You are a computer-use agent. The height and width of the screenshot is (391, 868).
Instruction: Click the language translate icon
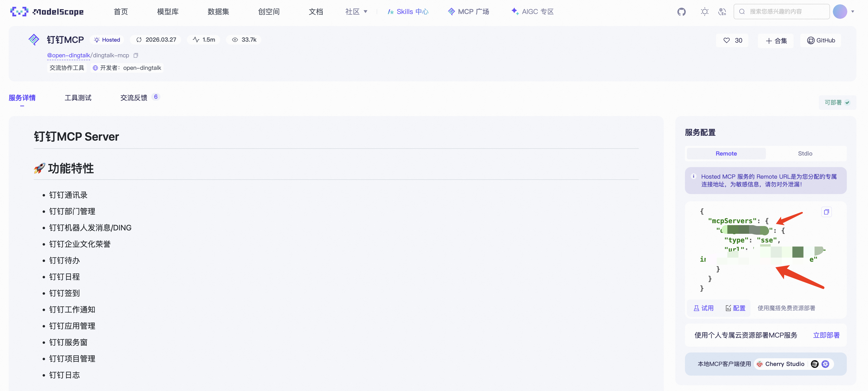pyautogui.click(x=722, y=12)
